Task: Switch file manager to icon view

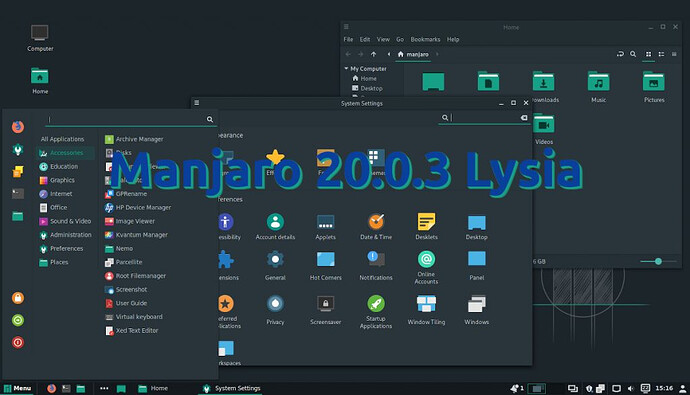Action: click(648, 54)
